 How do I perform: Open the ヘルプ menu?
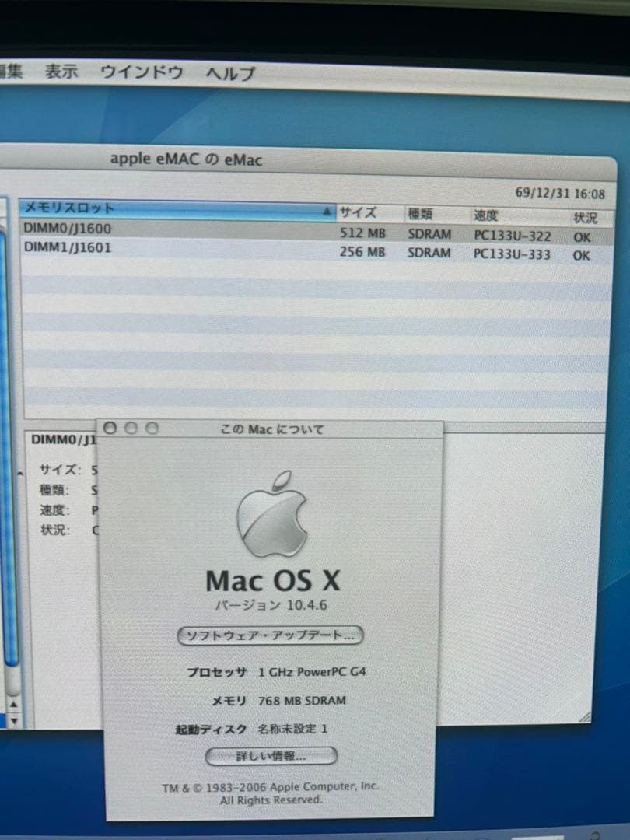pyautogui.click(x=230, y=73)
